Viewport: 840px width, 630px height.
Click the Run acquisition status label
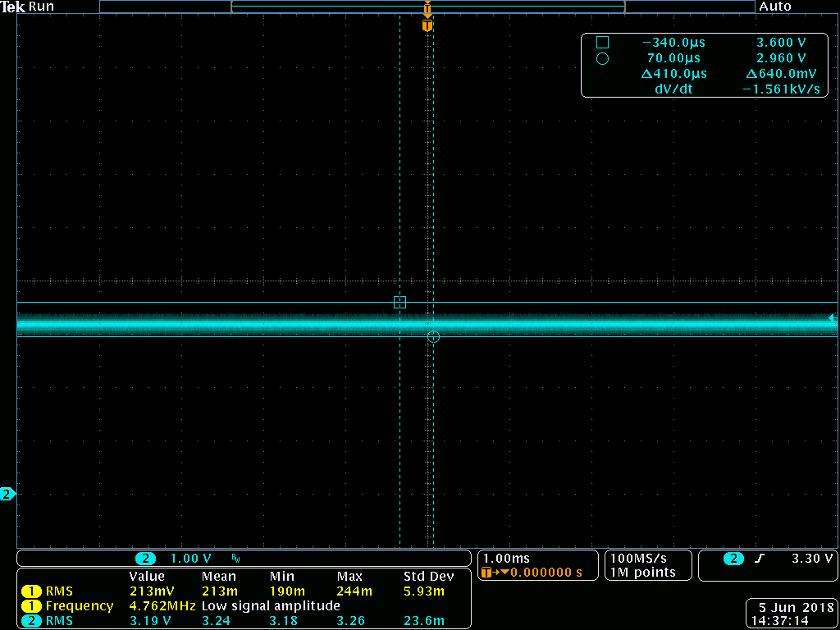41,7
